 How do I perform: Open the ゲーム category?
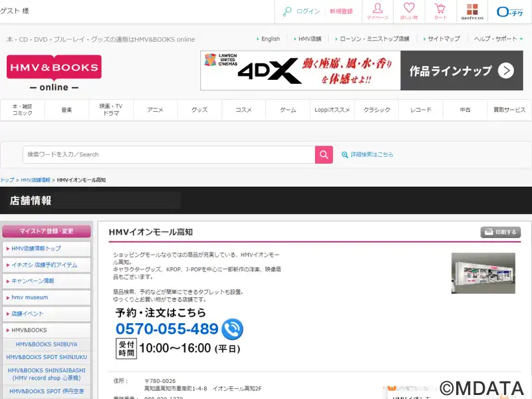point(288,110)
